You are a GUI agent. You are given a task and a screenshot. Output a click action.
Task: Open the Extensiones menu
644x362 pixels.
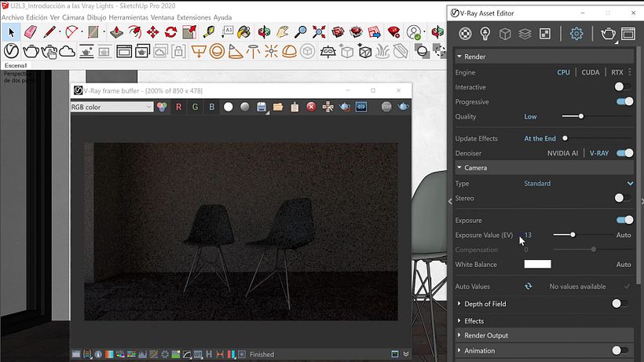point(193,16)
